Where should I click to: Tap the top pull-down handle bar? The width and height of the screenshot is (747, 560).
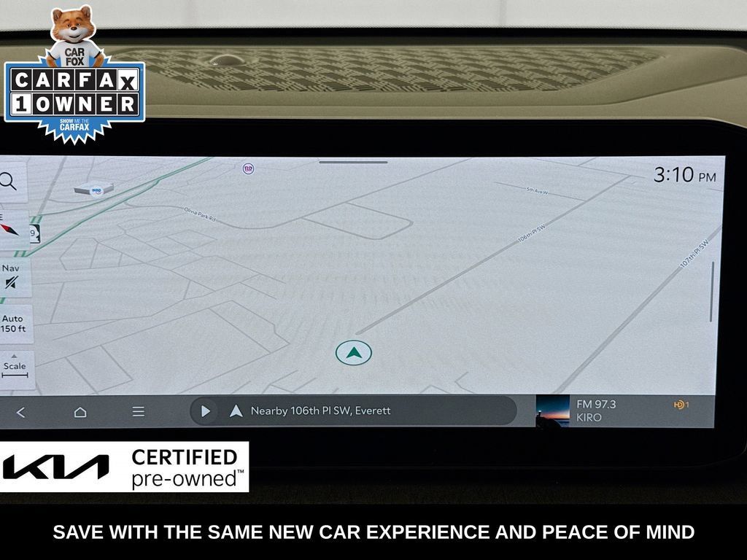pos(353,163)
